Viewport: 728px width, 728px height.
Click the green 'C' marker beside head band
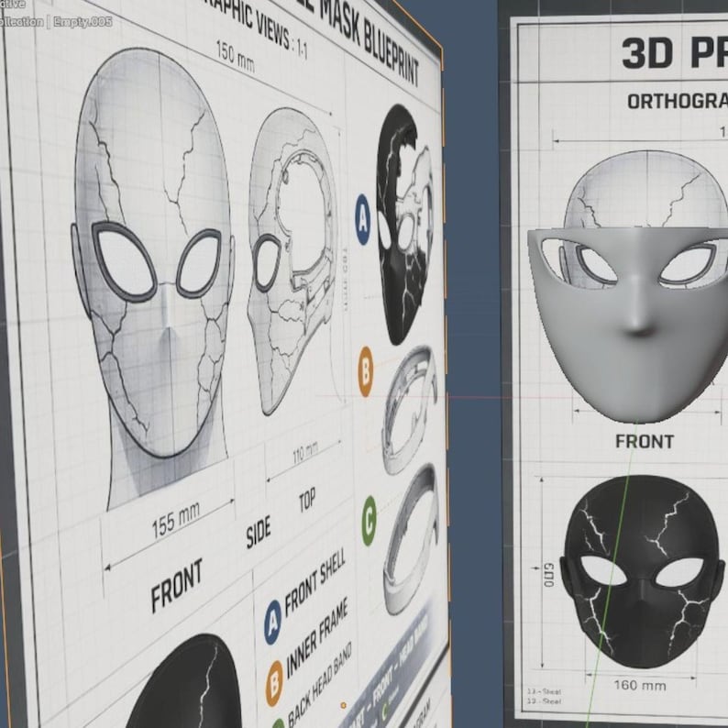click(369, 521)
